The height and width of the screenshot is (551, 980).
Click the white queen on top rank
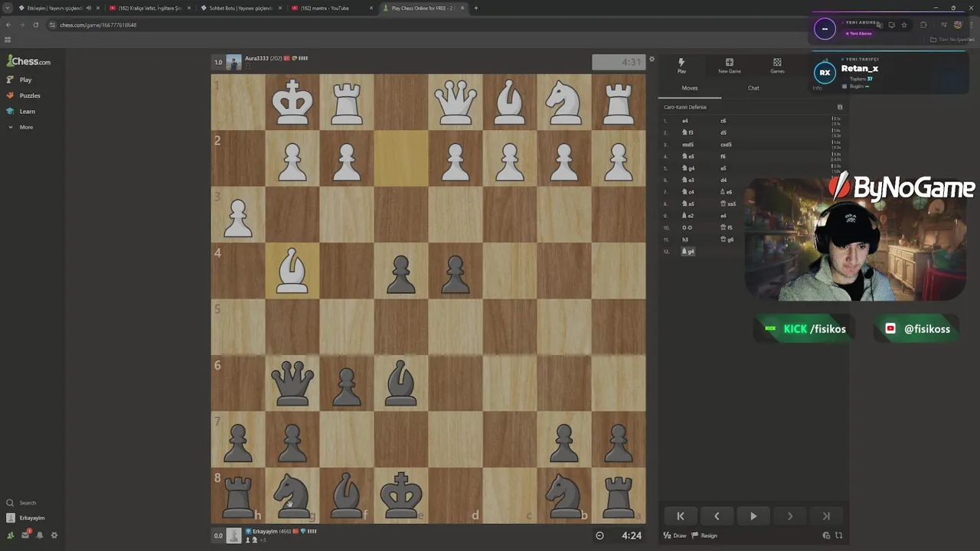pyautogui.click(x=456, y=102)
